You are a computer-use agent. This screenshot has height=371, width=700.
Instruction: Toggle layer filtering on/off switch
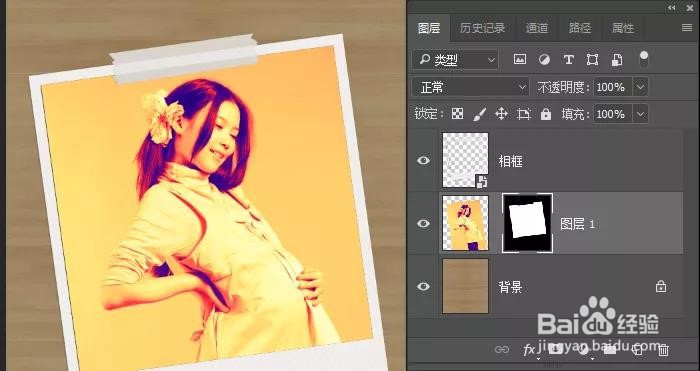644,59
